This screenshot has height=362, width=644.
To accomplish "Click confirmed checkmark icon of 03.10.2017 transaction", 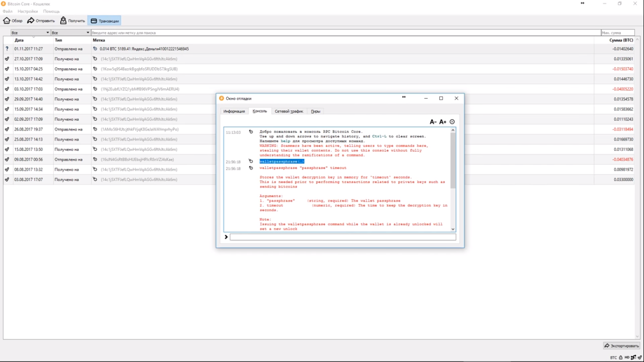I will click(x=7, y=89).
